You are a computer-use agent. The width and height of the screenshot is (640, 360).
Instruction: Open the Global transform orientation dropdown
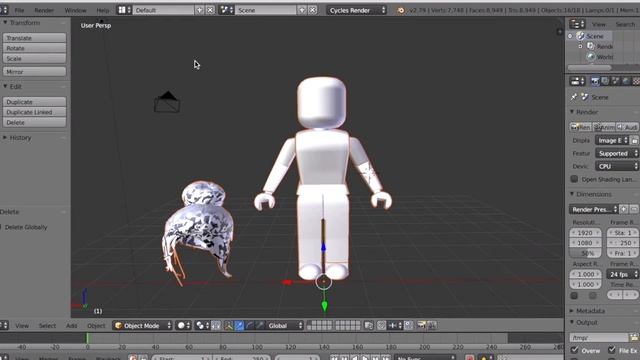click(284, 325)
